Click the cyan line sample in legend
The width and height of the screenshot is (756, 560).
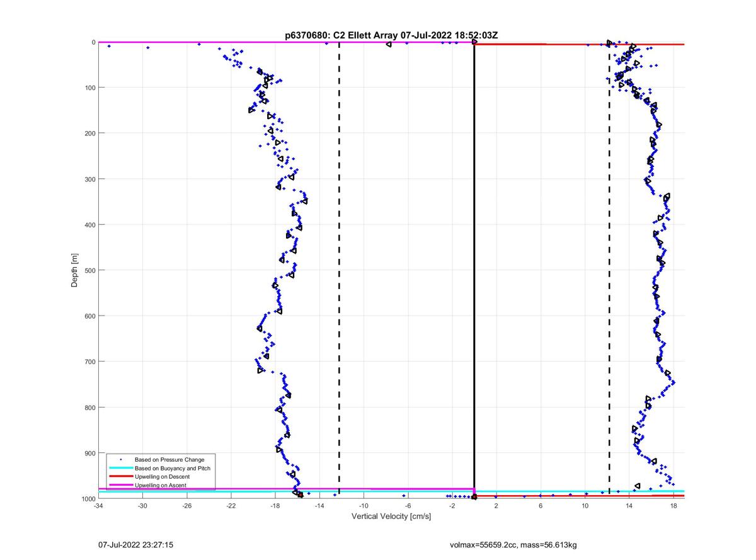pos(120,469)
